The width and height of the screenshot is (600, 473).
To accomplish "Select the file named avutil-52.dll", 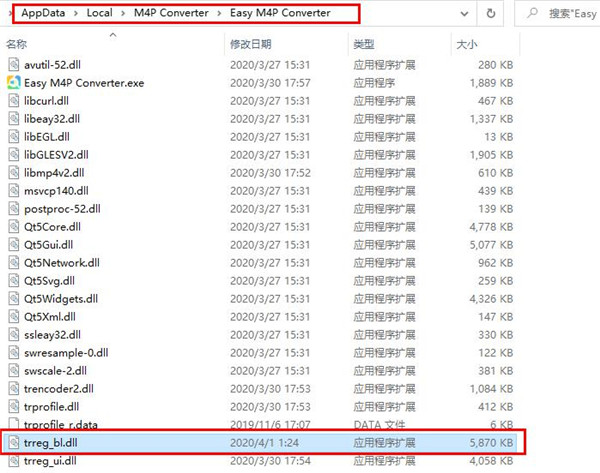I will point(52,65).
